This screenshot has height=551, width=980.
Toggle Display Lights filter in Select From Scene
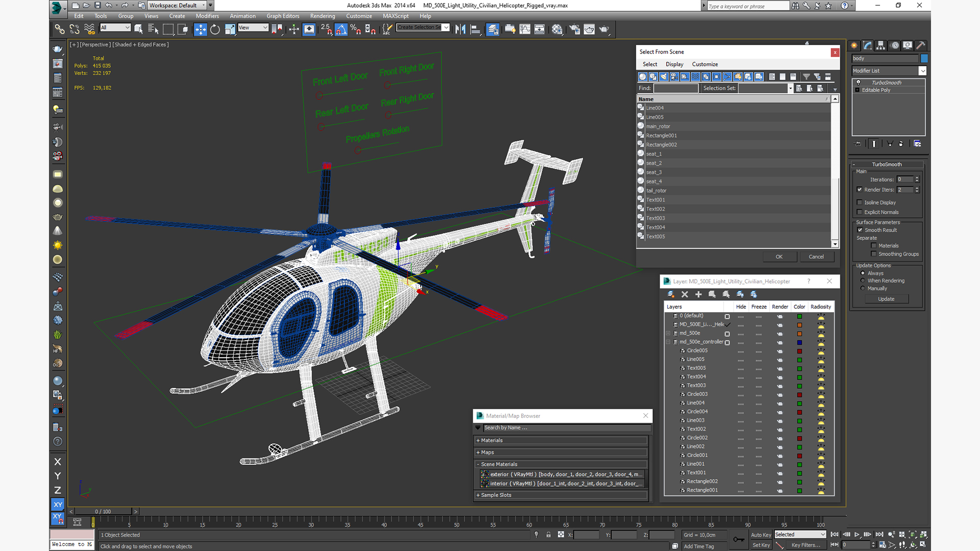(x=664, y=77)
